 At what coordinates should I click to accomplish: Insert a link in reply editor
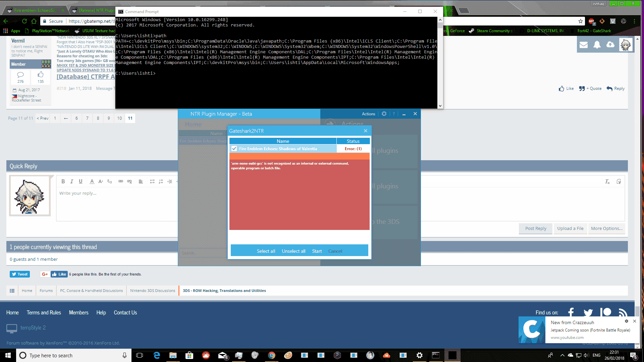click(x=121, y=181)
